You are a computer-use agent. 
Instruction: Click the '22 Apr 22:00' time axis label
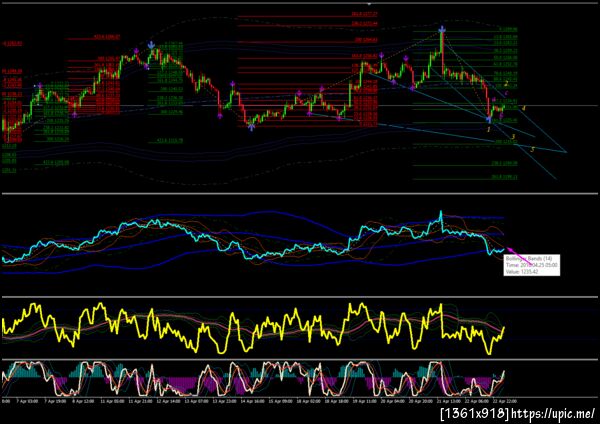tap(506, 401)
